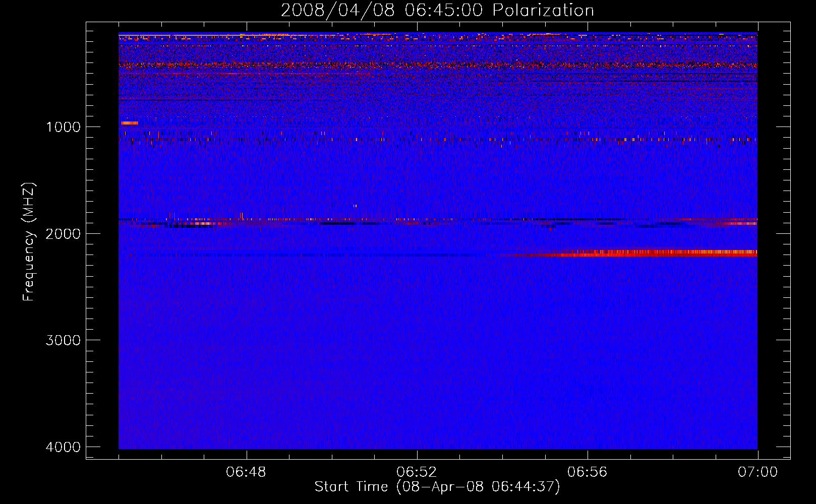Screen dimensions: 816x504
Task: Click the small orange burst just above 1000 MHz
Action: coord(130,123)
